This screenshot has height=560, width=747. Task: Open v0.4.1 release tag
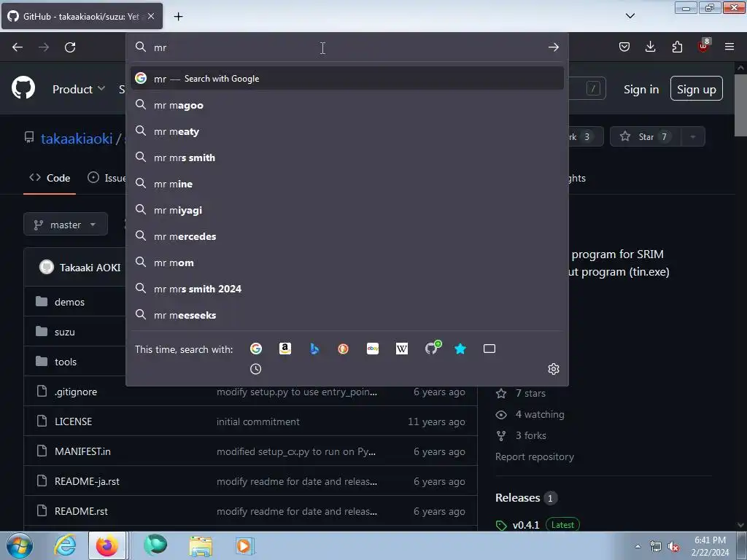pyautogui.click(x=526, y=525)
